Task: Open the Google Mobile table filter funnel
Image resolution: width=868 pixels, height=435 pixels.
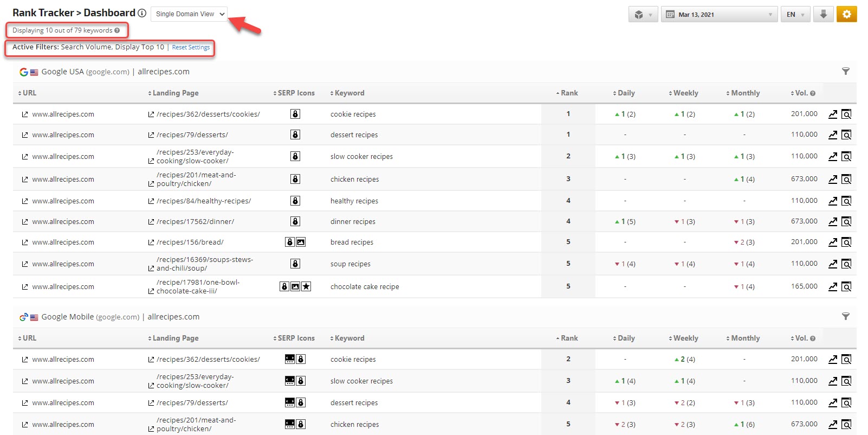Action: point(845,316)
